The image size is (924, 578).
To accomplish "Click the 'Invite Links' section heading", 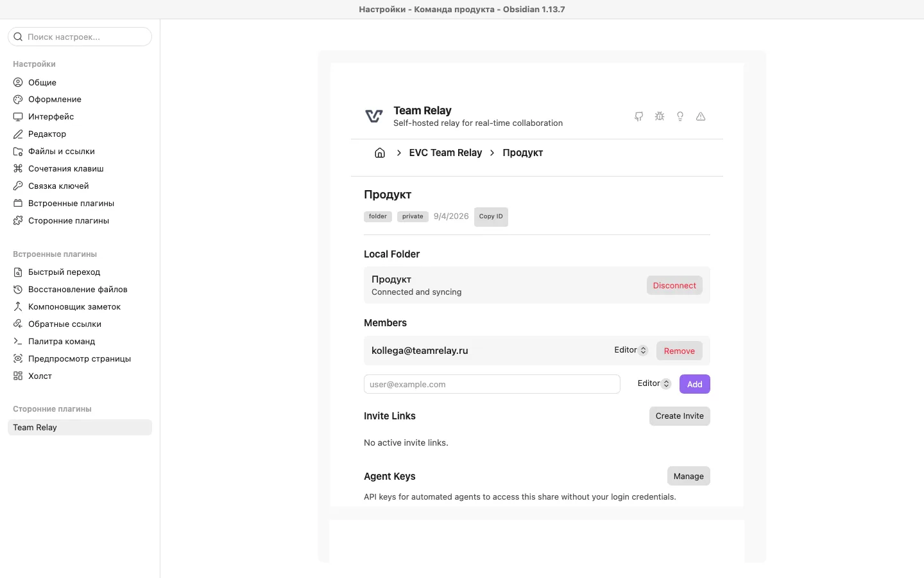I will click(x=389, y=416).
